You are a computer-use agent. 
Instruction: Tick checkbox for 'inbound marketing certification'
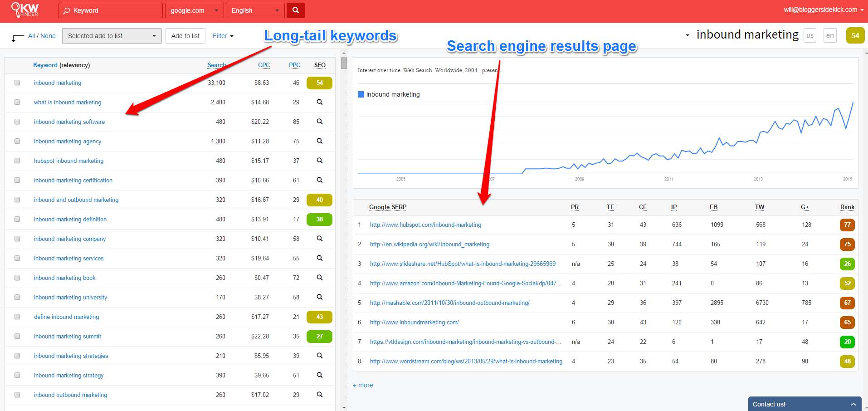click(17, 180)
